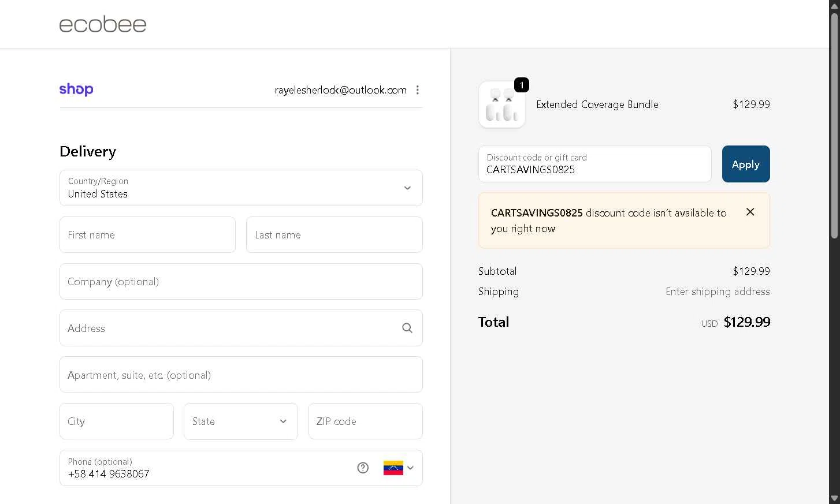The image size is (840, 504).
Task: Dismiss the discount code error message
Action: pos(750,212)
